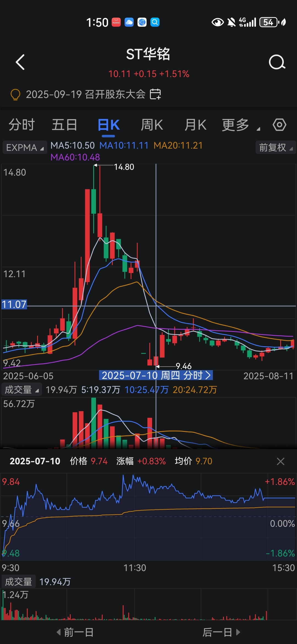Tap the 价格 9.74 value
The width and height of the screenshot is (297, 644).
[x=89, y=461]
